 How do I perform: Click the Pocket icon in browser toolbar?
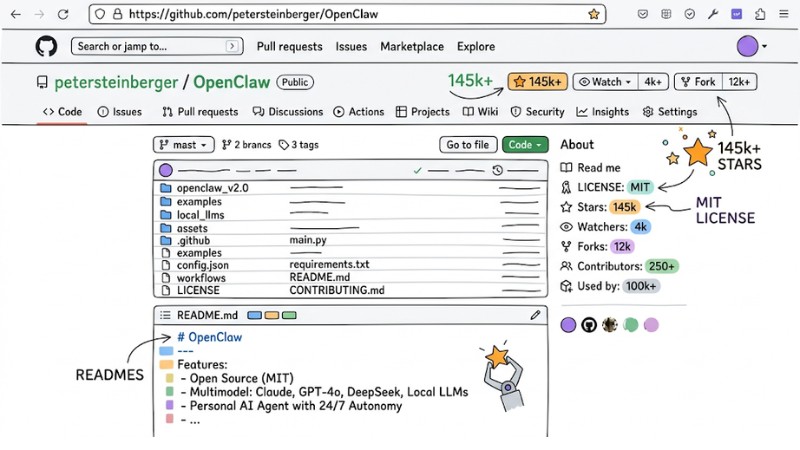[x=643, y=14]
